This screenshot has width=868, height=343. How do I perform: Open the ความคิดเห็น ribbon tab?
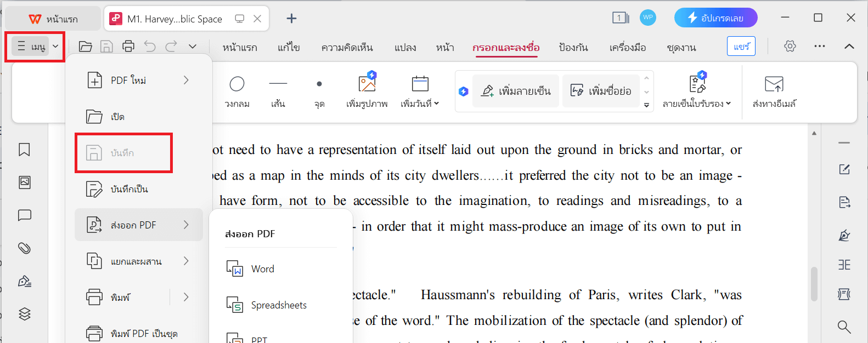click(x=347, y=48)
